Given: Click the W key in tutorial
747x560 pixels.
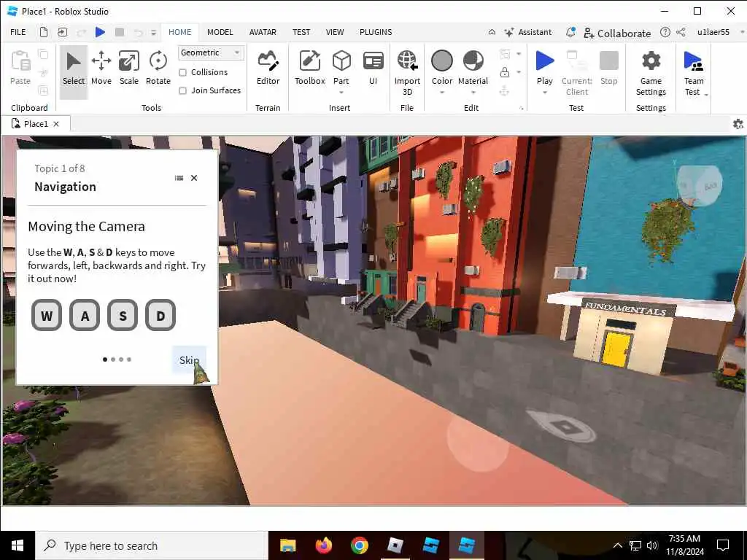Looking at the screenshot, I should (x=46, y=315).
